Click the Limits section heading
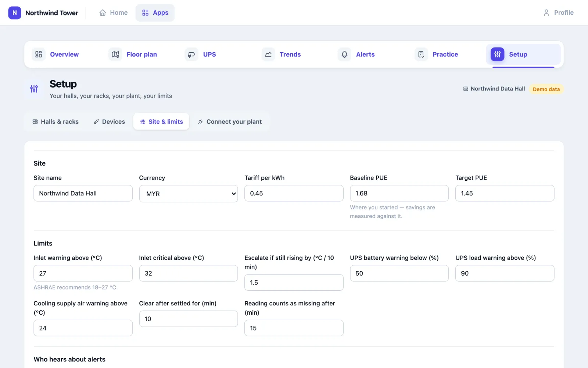The image size is (588, 368). coord(43,244)
